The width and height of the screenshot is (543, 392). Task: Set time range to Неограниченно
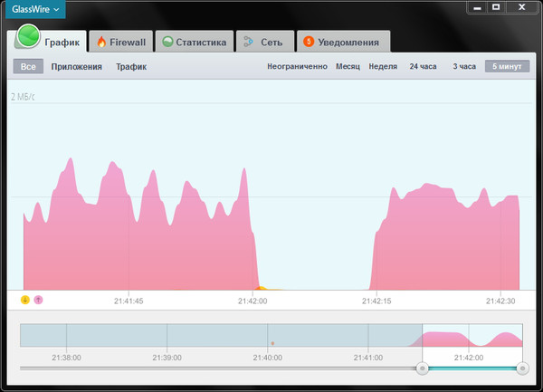(297, 67)
